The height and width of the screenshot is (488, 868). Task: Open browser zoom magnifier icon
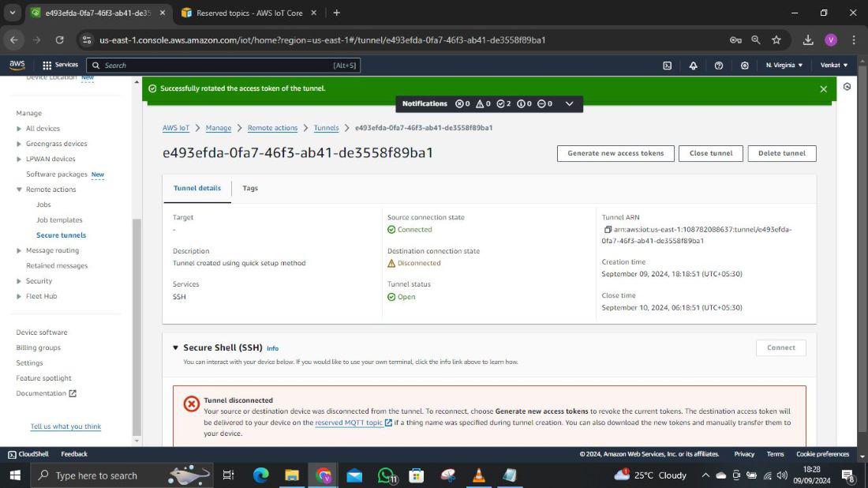(756, 40)
